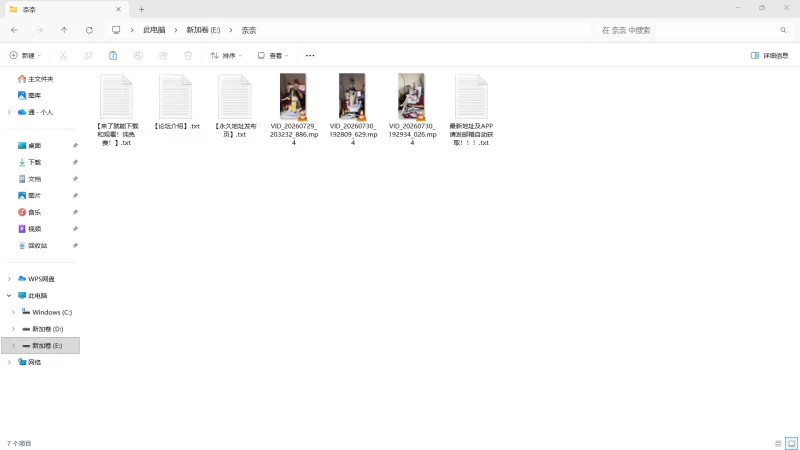The height and width of the screenshot is (450, 800).
Task: Click the Copy icon in toolbar
Action: pos(88,56)
